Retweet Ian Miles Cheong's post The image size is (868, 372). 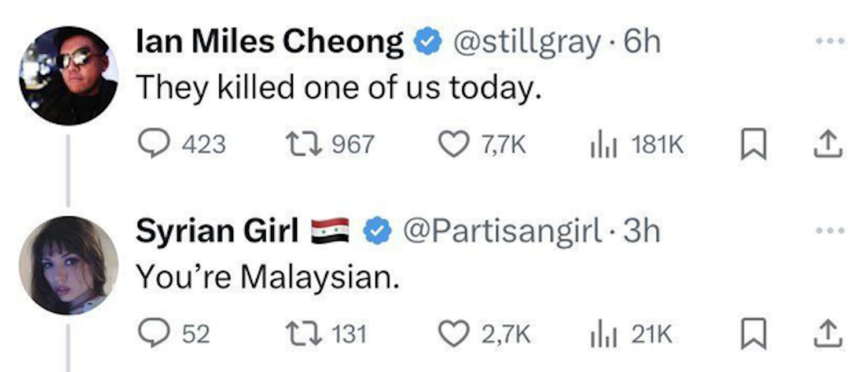(x=301, y=144)
